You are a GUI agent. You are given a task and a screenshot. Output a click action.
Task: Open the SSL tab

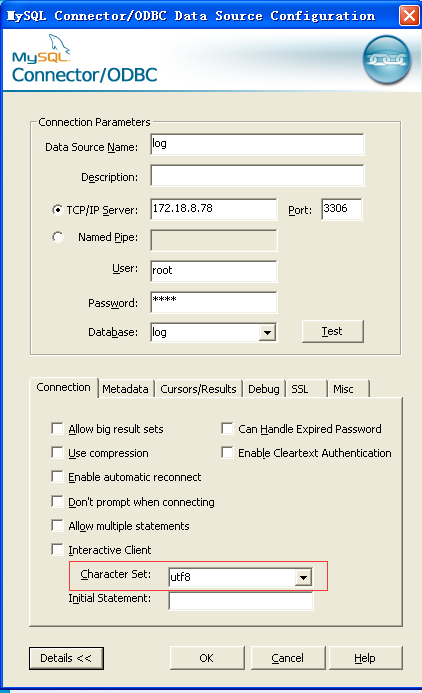pyautogui.click(x=306, y=389)
